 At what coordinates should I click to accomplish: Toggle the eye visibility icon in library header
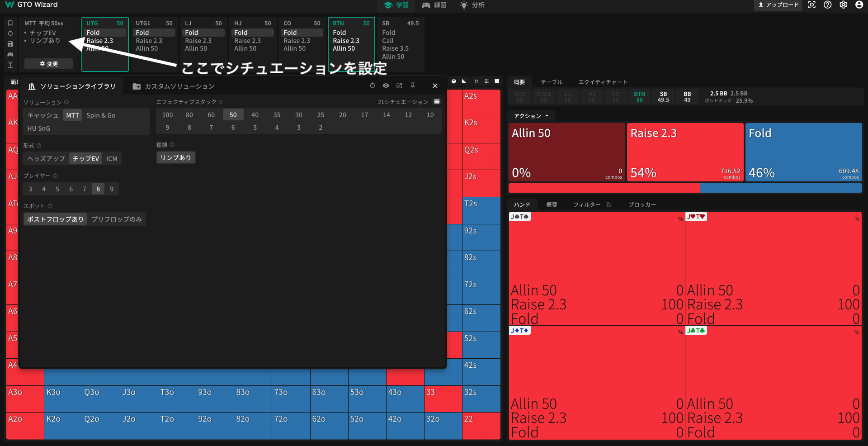click(386, 85)
